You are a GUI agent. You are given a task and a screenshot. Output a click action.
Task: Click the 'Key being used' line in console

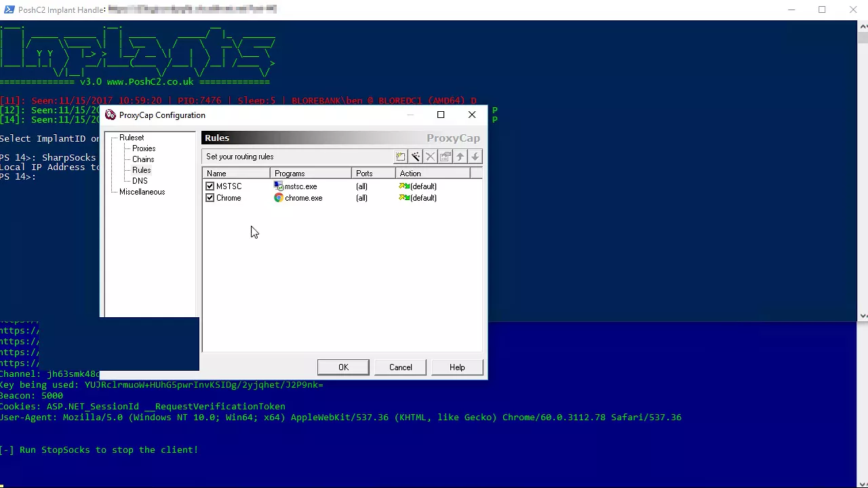click(x=161, y=385)
